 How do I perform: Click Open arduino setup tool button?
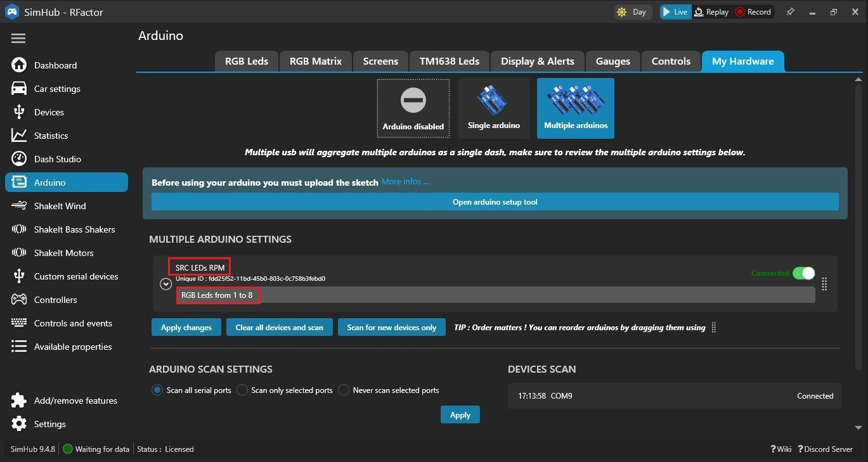[495, 202]
